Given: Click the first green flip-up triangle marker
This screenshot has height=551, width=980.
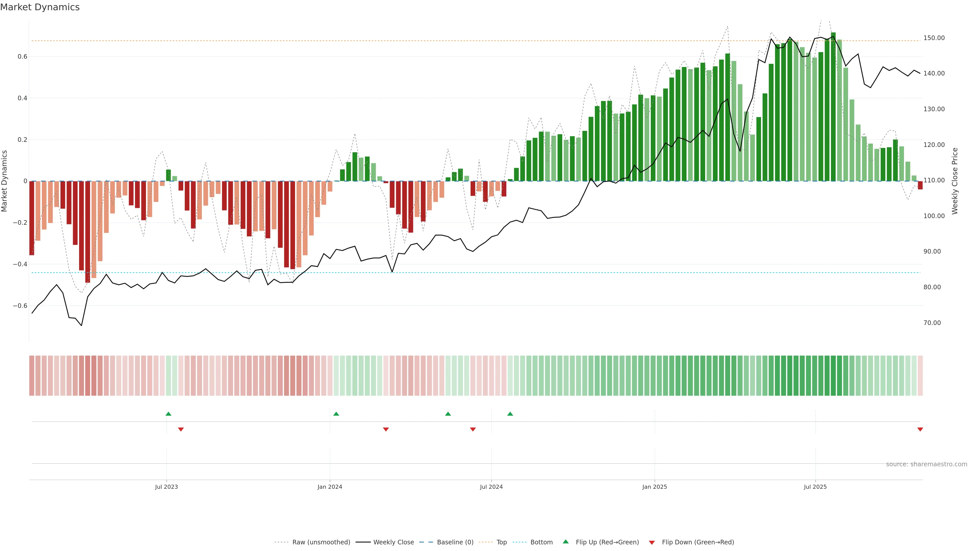Looking at the screenshot, I should (x=168, y=414).
